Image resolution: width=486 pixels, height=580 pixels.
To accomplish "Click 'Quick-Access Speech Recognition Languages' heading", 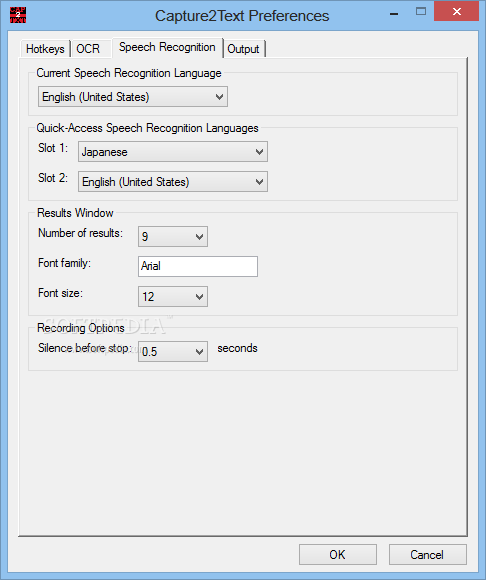I will 147,128.
